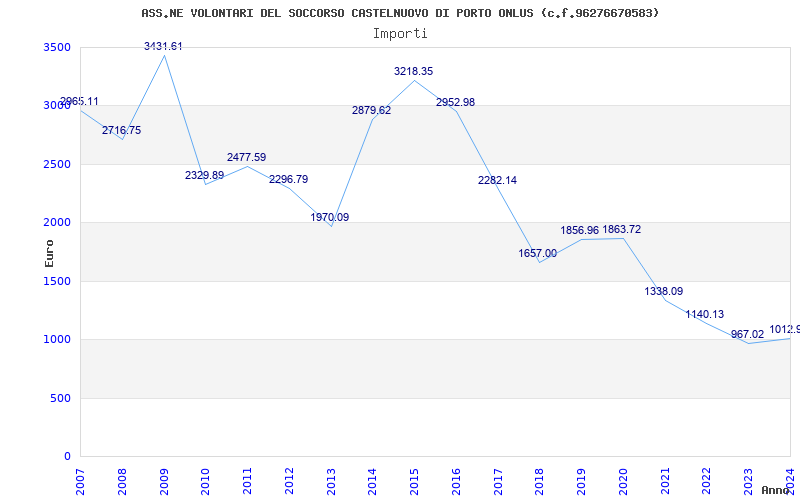Click the 2023 x-axis year label
800x500 pixels.
[749, 481]
